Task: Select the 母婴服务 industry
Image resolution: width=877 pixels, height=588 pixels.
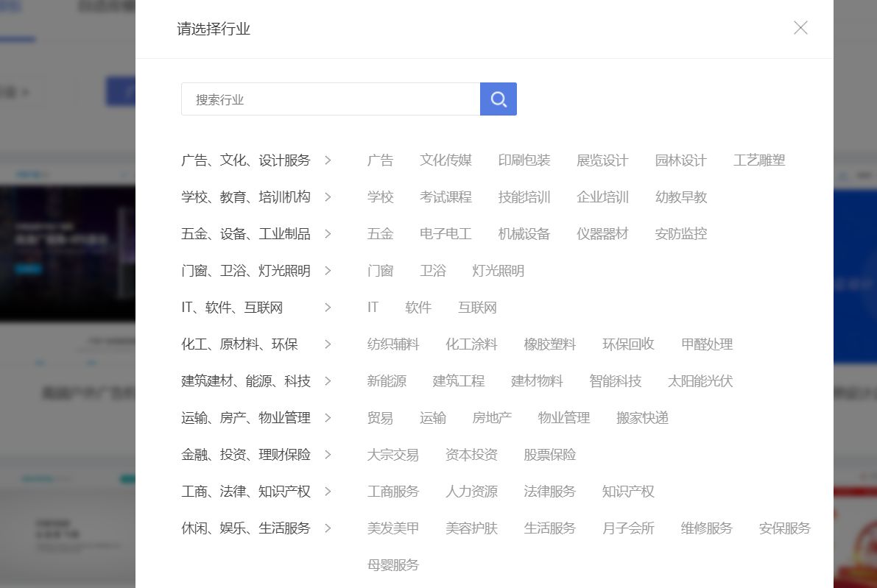Action: tap(392, 564)
